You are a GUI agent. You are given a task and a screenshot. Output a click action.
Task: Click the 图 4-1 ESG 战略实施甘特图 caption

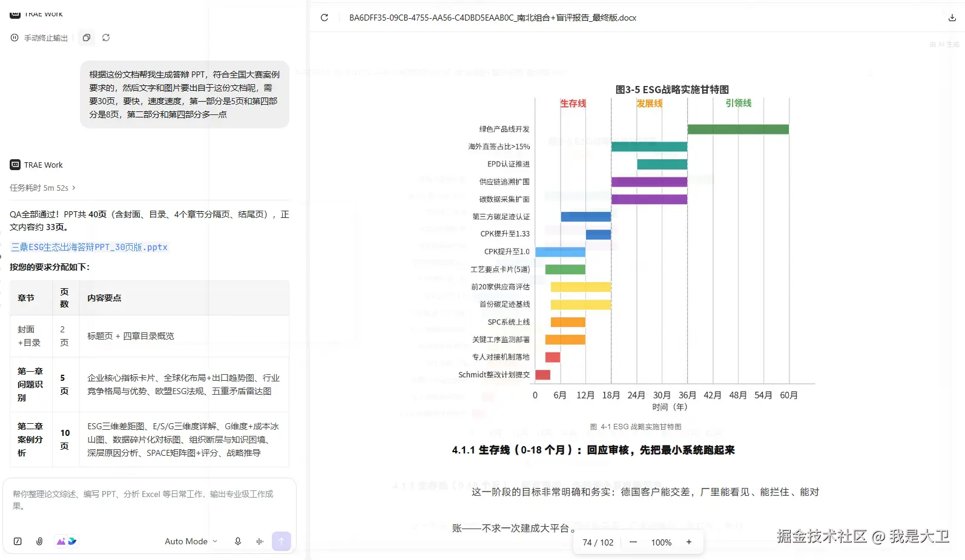(x=636, y=427)
